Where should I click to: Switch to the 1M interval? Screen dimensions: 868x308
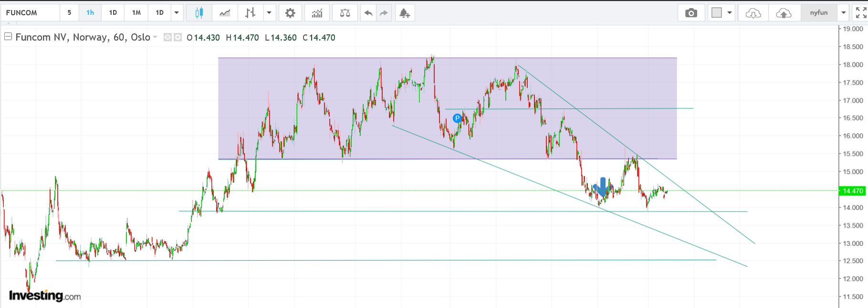tap(136, 13)
